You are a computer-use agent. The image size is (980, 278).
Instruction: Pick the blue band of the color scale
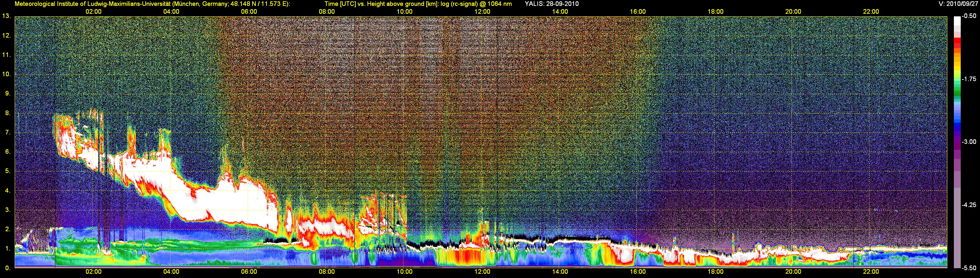(x=957, y=124)
